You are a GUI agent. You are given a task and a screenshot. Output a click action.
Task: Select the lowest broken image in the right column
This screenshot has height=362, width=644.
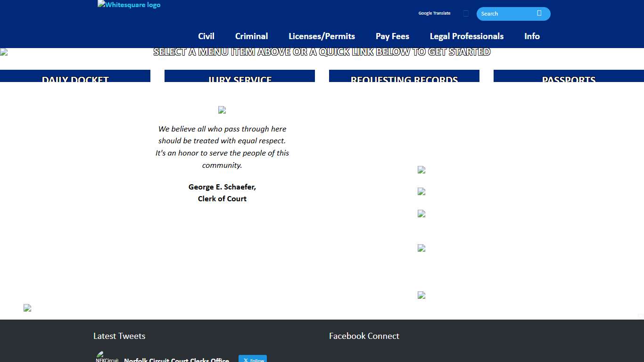(421, 295)
